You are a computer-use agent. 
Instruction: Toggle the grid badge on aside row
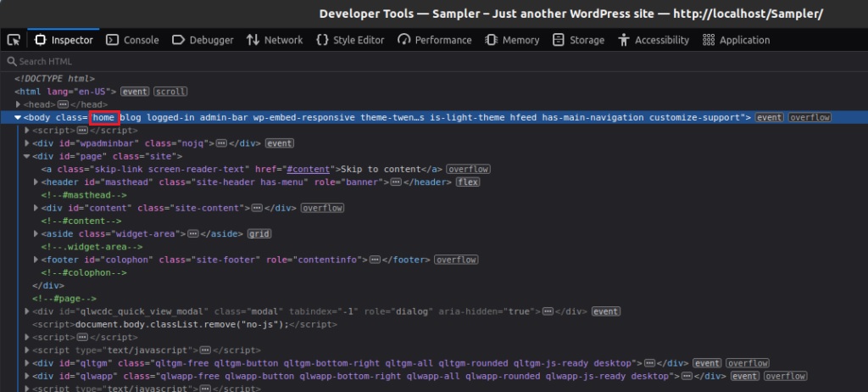[x=259, y=234]
